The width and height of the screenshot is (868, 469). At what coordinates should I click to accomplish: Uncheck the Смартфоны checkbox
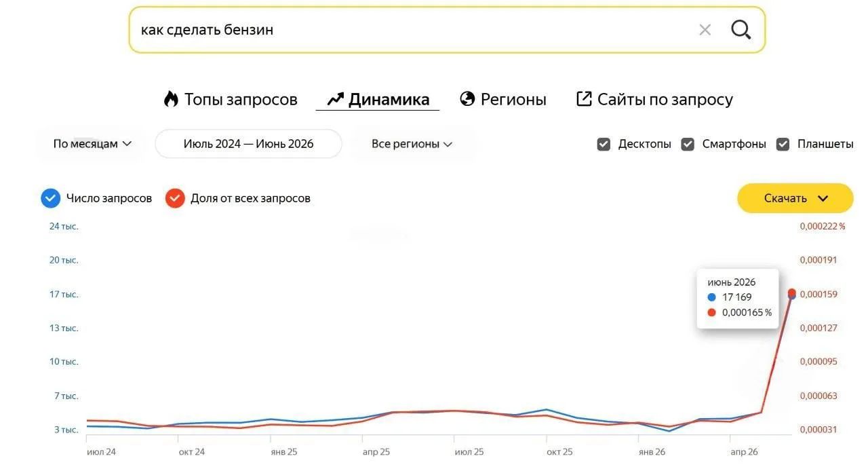pos(688,144)
